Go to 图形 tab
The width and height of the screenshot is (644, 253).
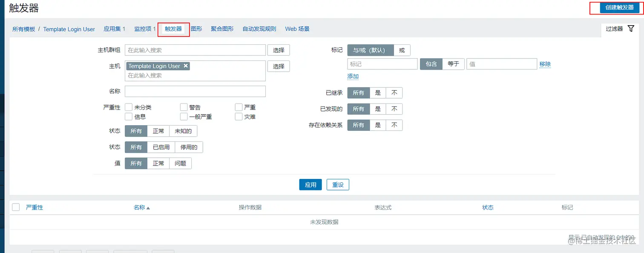coord(196,29)
